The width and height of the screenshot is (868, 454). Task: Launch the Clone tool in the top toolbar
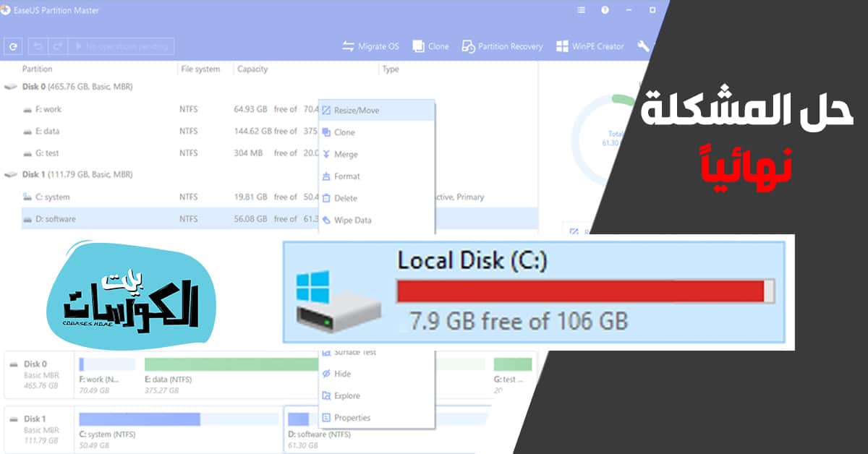430,46
